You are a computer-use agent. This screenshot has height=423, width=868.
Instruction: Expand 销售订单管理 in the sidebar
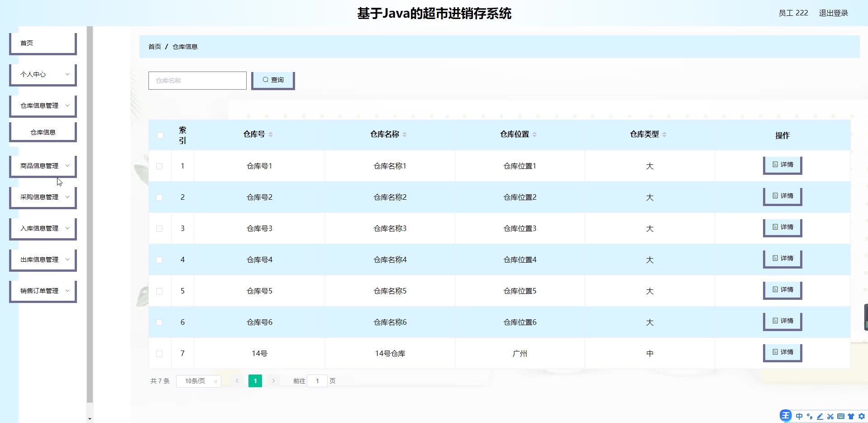pyautogui.click(x=43, y=291)
